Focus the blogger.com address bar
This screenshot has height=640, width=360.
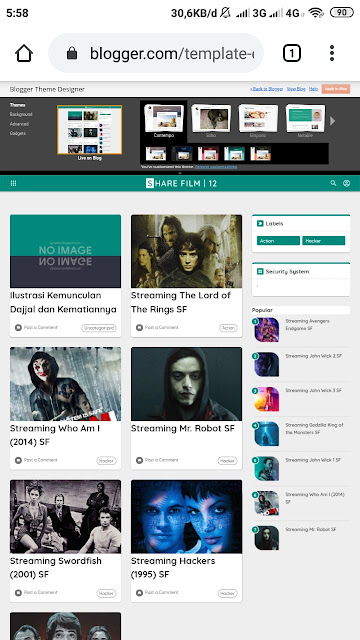click(x=156, y=53)
